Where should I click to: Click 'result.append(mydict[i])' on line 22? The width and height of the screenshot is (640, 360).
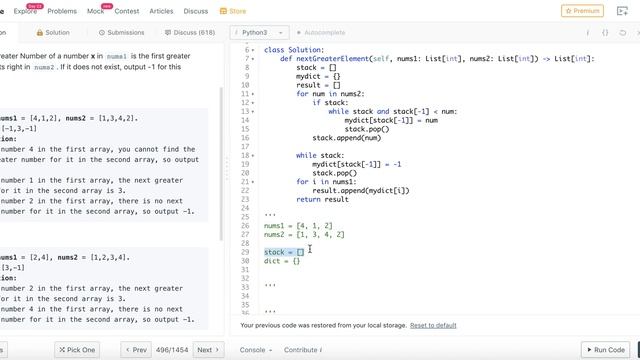tap(361, 191)
